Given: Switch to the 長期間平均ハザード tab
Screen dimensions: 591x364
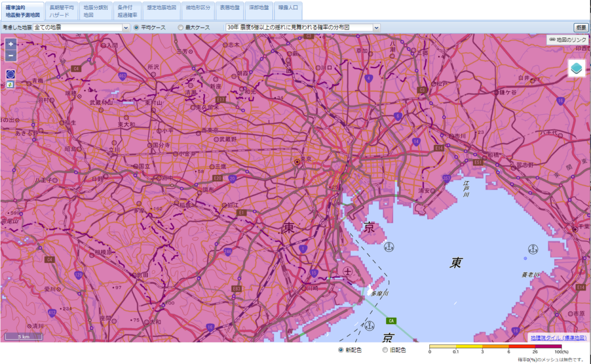Looking at the screenshot, I should 61,11.
